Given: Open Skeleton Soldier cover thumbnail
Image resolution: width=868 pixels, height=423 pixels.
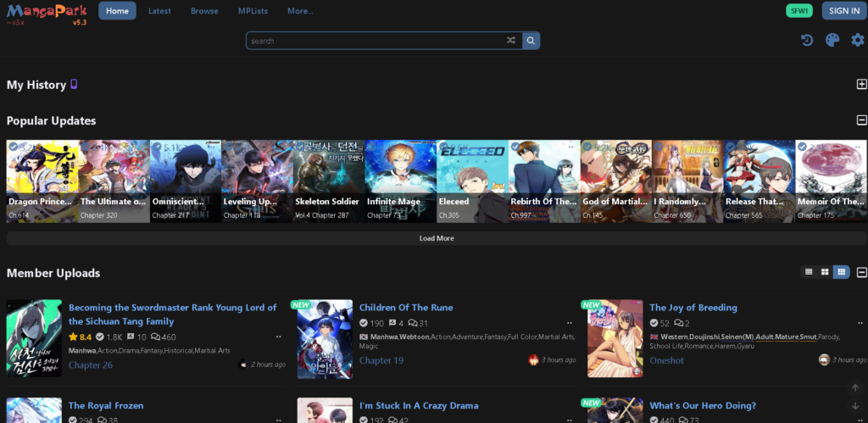Looking at the screenshot, I should pyautogui.click(x=329, y=181).
